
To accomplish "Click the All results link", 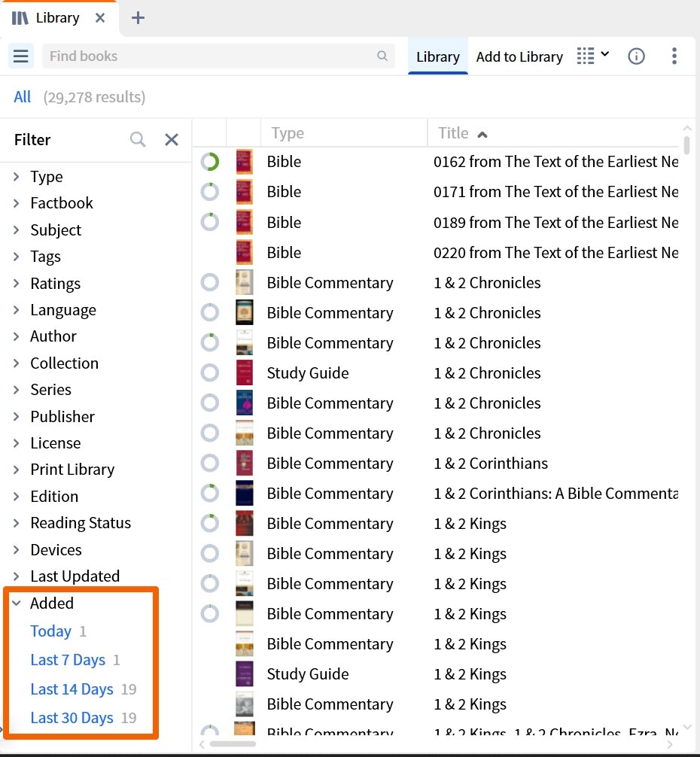I will [x=22, y=96].
